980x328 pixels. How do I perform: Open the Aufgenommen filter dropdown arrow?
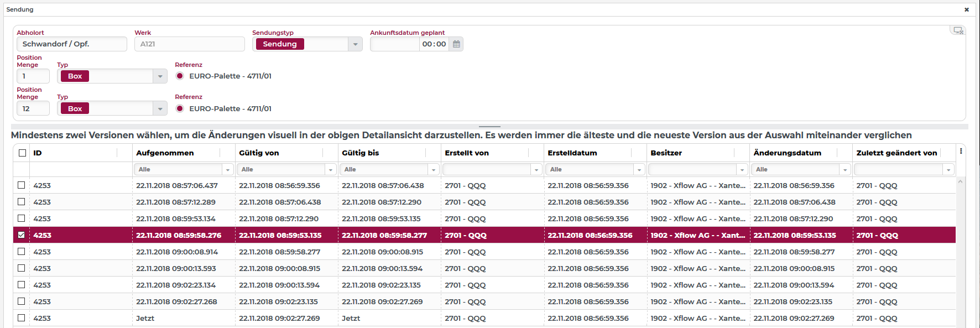coord(227,170)
